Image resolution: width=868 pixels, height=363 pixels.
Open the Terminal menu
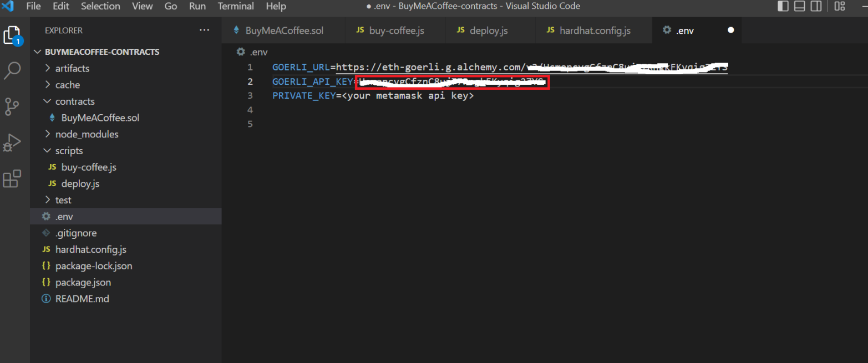click(x=236, y=7)
